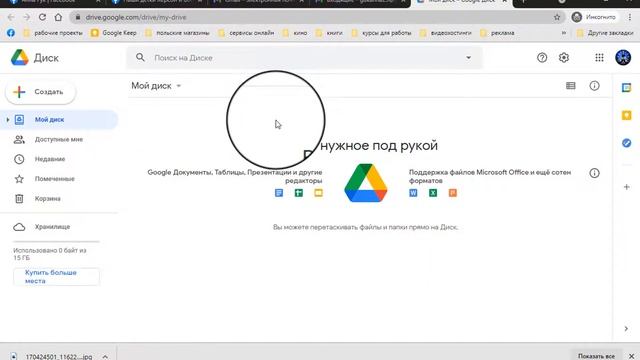The image size is (640, 360).
Task: Open the Инкогнито profile indicator
Action: 594,17
